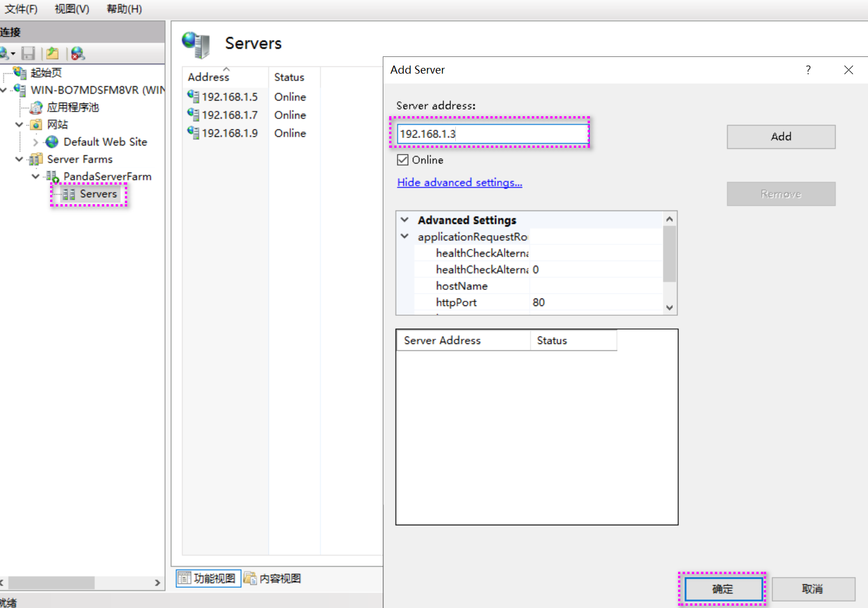
Task: Switch to 功能视图 tab
Action: (x=208, y=578)
